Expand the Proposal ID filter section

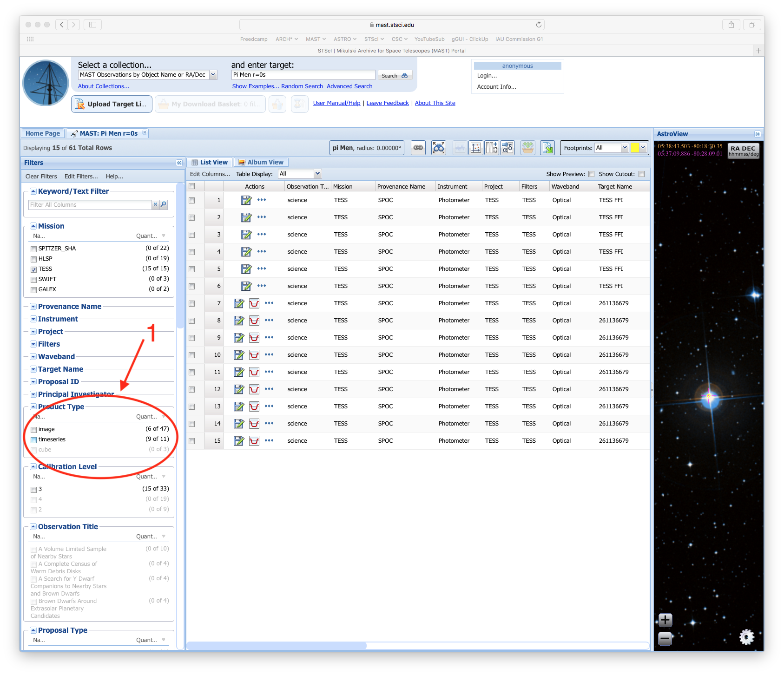click(33, 382)
